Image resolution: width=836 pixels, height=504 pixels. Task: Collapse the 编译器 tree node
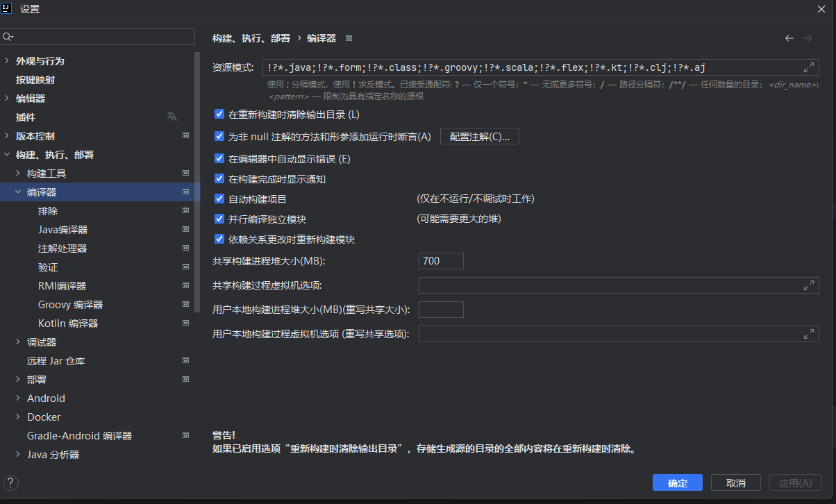point(18,192)
